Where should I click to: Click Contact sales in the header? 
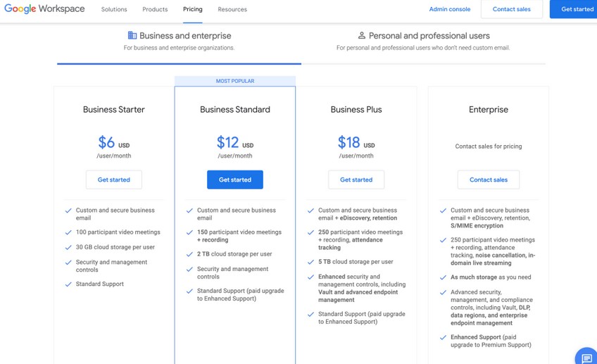[512, 9]
